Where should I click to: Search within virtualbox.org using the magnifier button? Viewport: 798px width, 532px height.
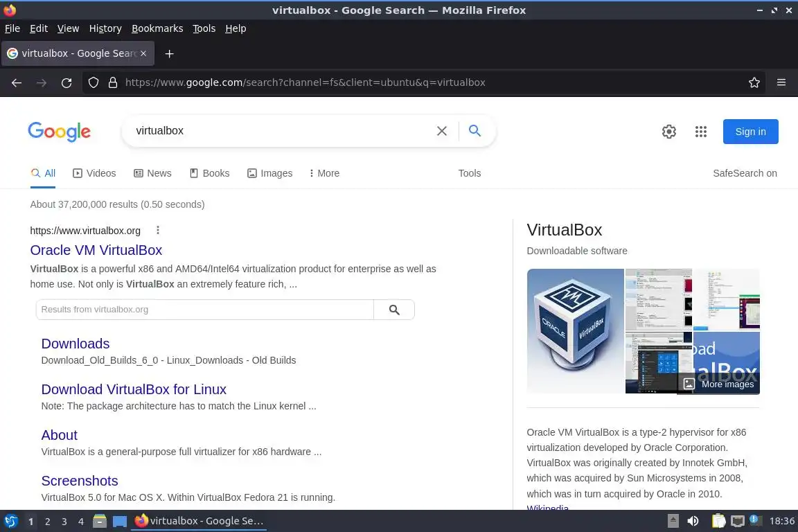[394, 310]
